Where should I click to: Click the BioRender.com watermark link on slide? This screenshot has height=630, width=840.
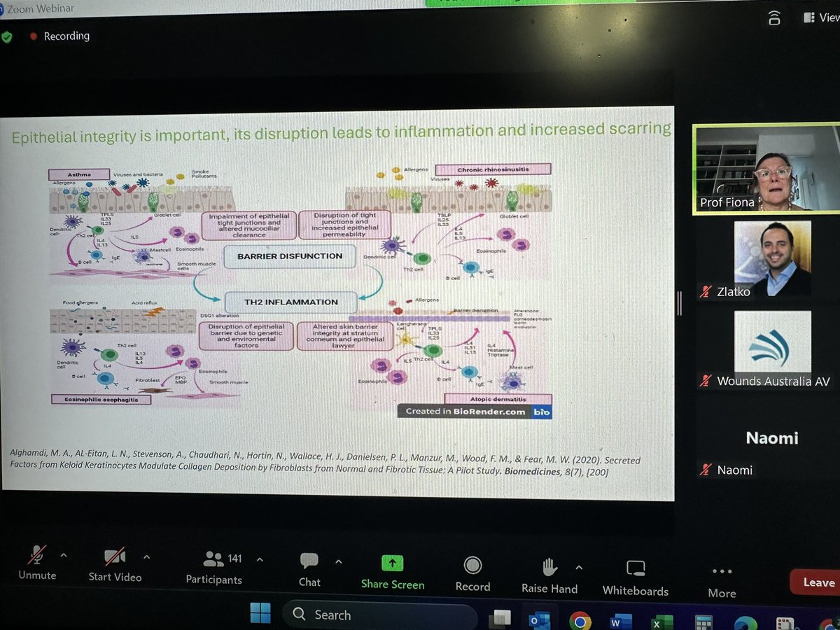click(x=475, y=412)
